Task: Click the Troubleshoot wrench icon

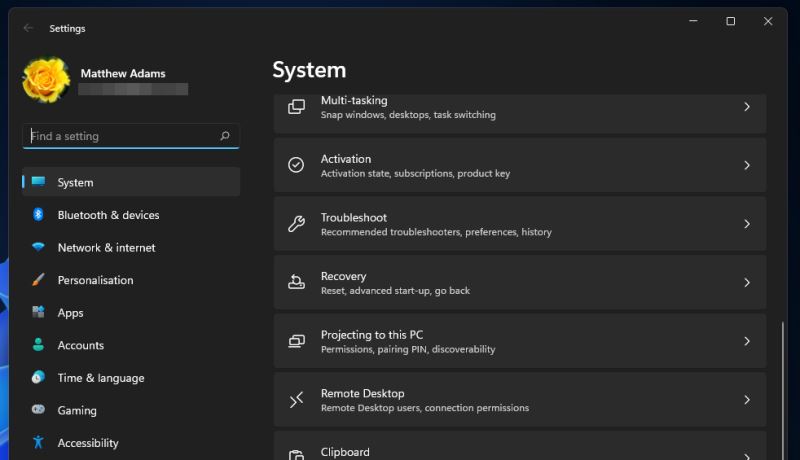Action: pos(296,224)
